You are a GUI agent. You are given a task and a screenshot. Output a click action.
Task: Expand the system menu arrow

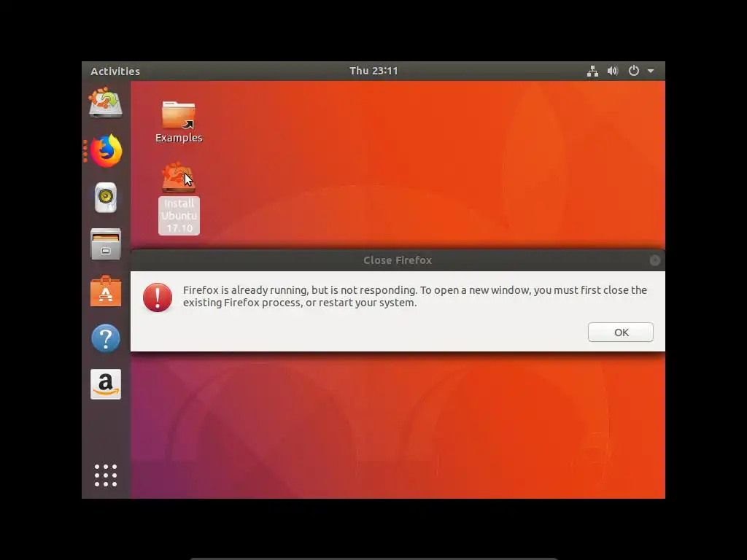651,71
